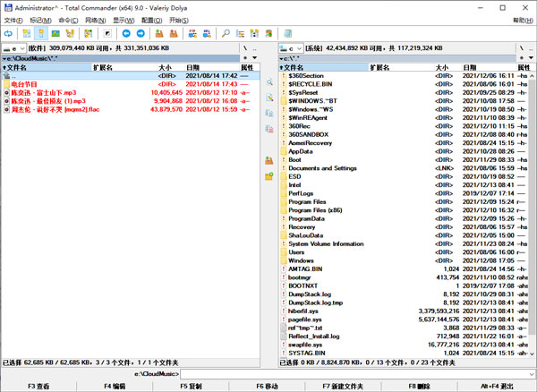Expand the command line history dropdown

532,374
